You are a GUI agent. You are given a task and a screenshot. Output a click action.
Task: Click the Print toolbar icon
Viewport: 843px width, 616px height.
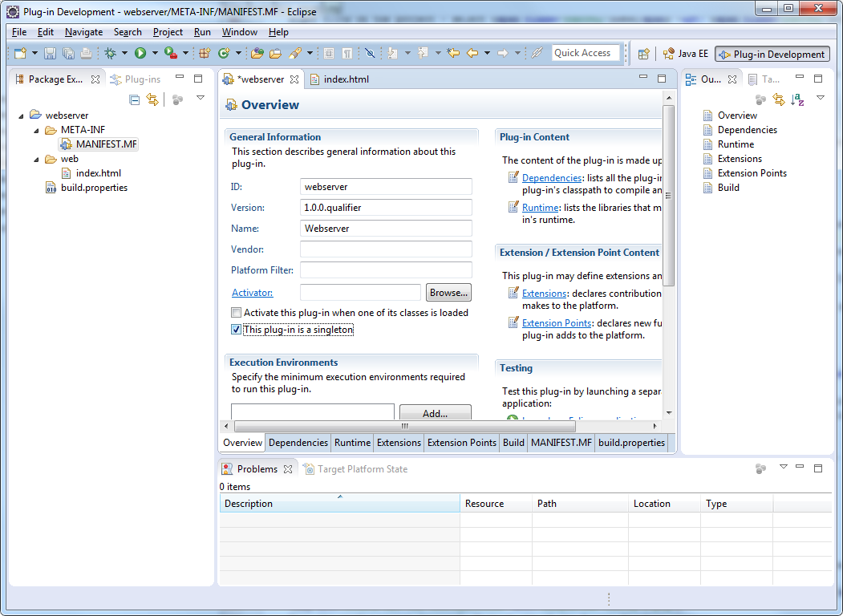point(86,53)
